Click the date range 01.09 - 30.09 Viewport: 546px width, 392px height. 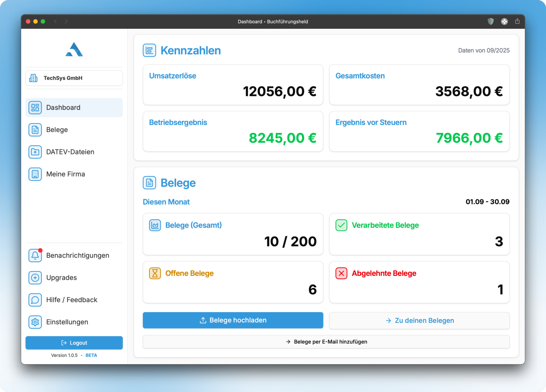pyautogui.click(x=487, y=202)
